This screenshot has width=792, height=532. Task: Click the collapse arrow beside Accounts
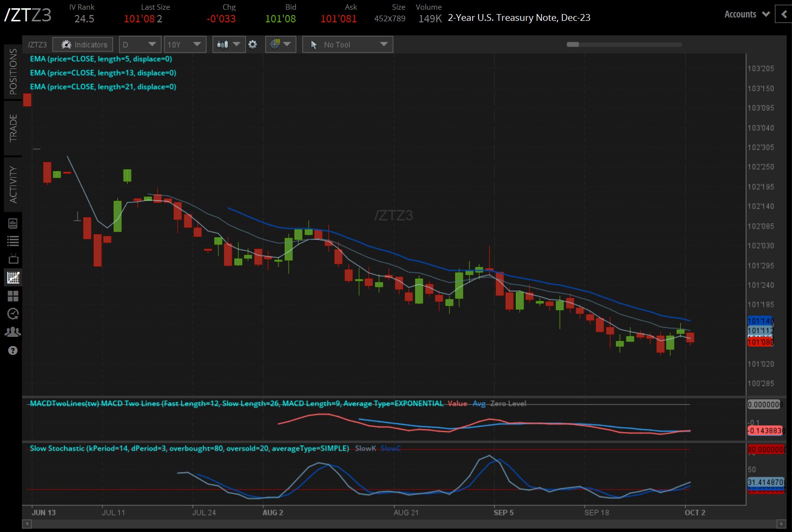(784, 15)
